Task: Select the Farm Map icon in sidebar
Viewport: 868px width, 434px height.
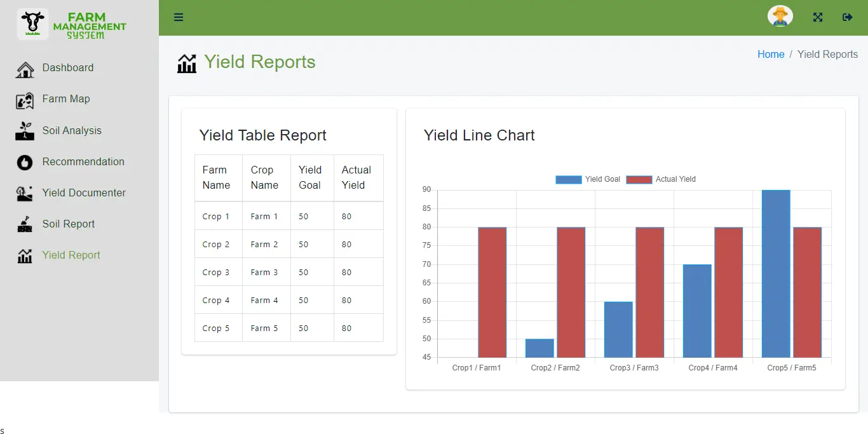Action: tap(24, 99)
